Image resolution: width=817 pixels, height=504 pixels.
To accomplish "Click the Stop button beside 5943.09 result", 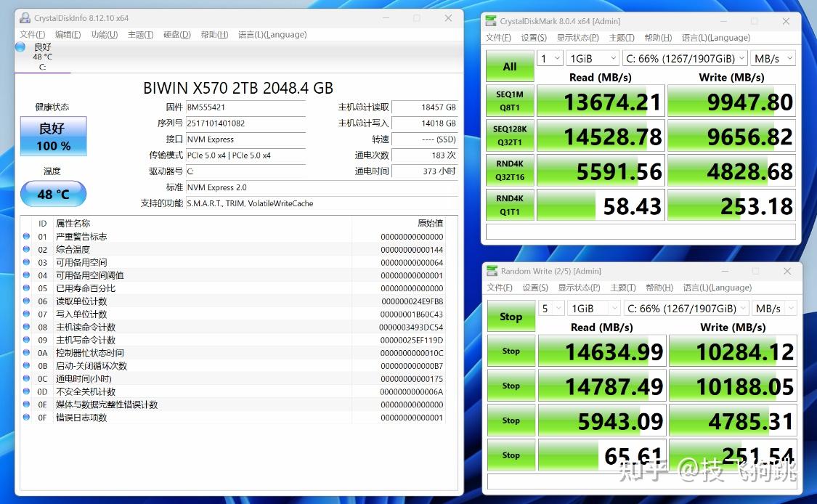I will point(511,420).
